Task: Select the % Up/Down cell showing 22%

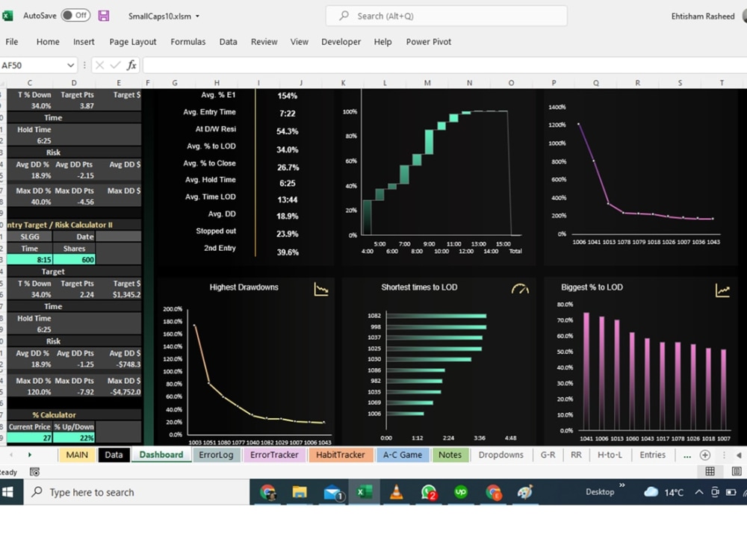Action: tap(74, 438)
